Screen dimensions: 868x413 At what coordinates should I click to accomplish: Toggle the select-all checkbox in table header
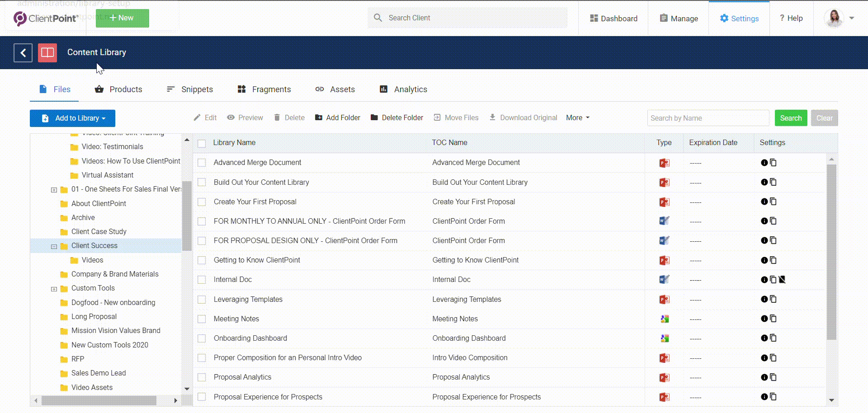tap(202, 143)
